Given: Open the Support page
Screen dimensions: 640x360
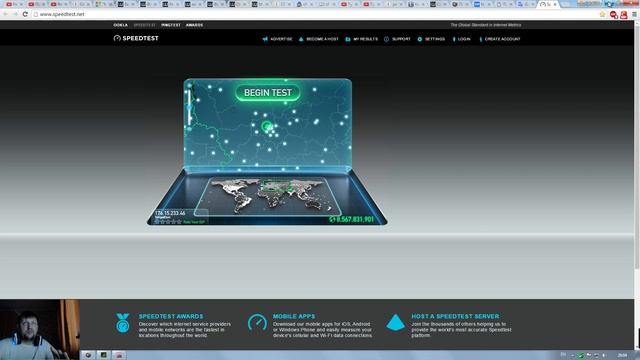Looking at the screenshot, I should click(x=397, y=39).
